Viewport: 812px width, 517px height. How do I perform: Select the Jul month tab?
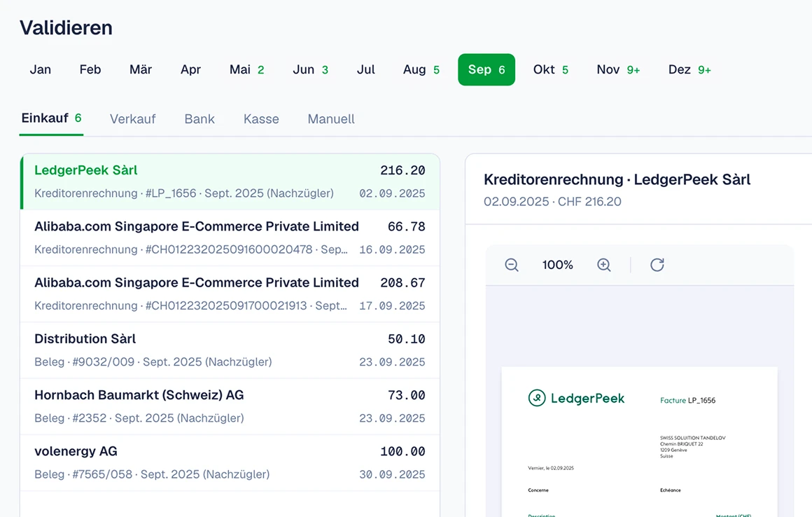click(365, 69)
